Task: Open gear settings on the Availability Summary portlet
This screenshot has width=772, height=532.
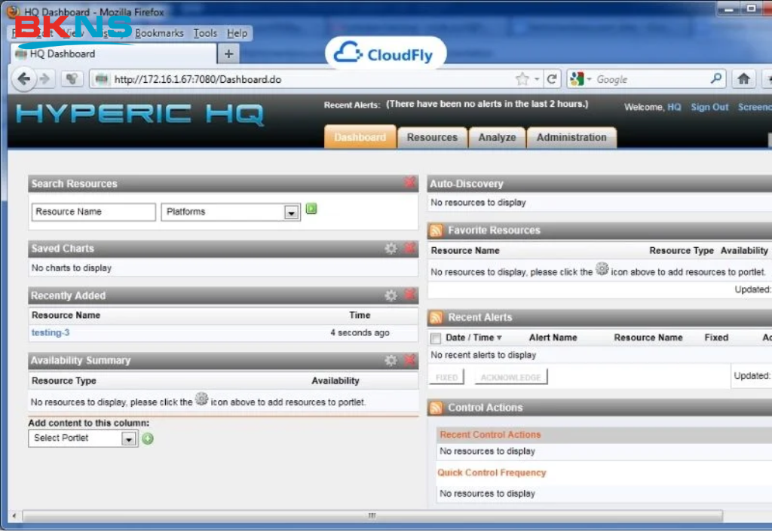Action: (391, 360)
